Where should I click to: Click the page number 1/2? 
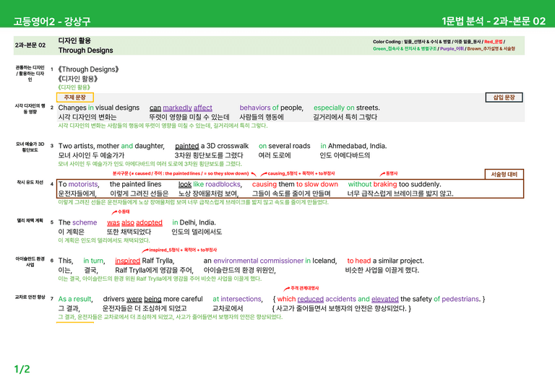pos(22,370)
